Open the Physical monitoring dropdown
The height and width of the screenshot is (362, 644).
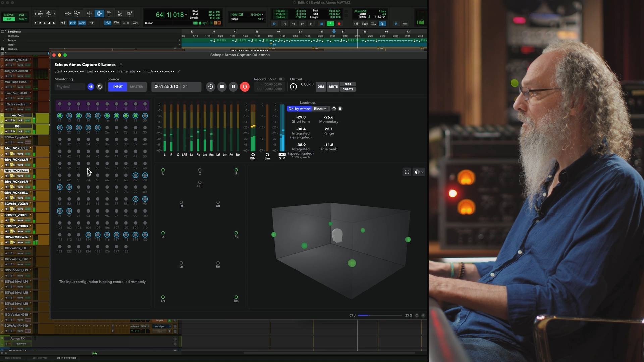(70, 86)
